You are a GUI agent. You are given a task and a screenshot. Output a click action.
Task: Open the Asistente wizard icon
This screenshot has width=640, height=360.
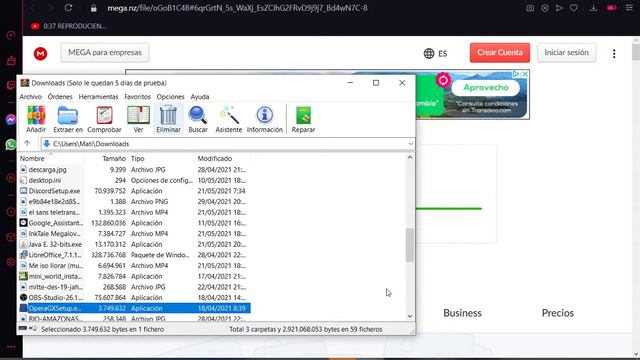pos(229,119)
